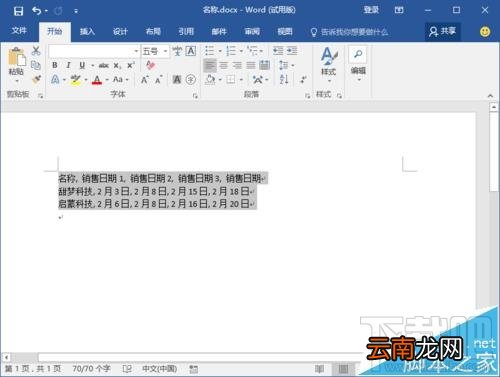500x377 pixels.
Task: Save the document with the floppy icon
Action: coord(18,11)
